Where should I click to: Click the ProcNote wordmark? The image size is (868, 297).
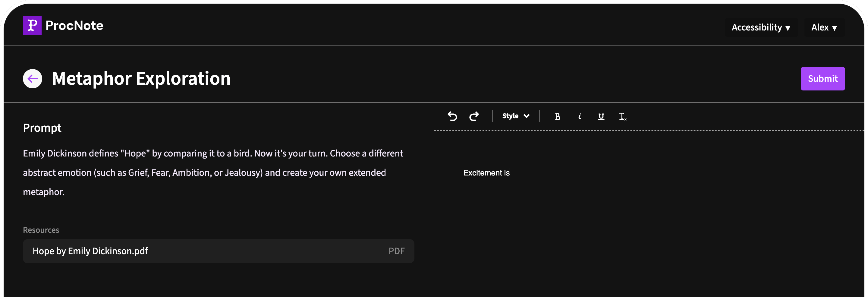click(74, 25)
